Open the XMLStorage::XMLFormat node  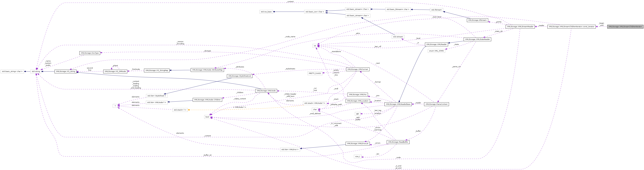point(358,69)
